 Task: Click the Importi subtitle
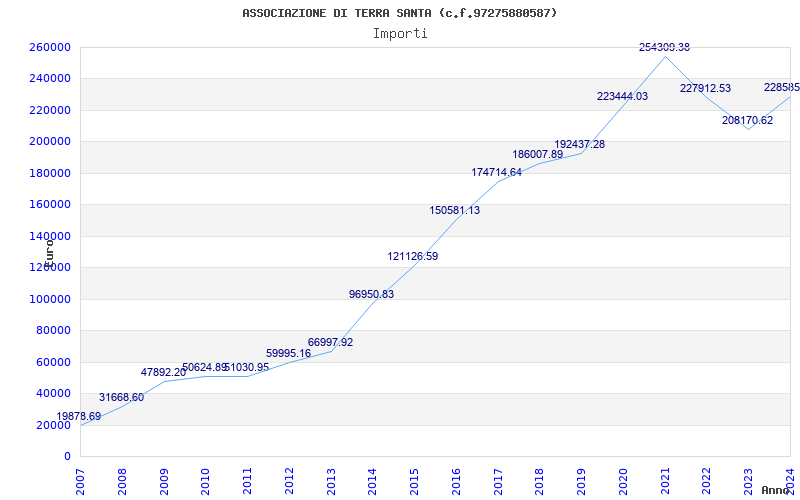pos(400,34)
